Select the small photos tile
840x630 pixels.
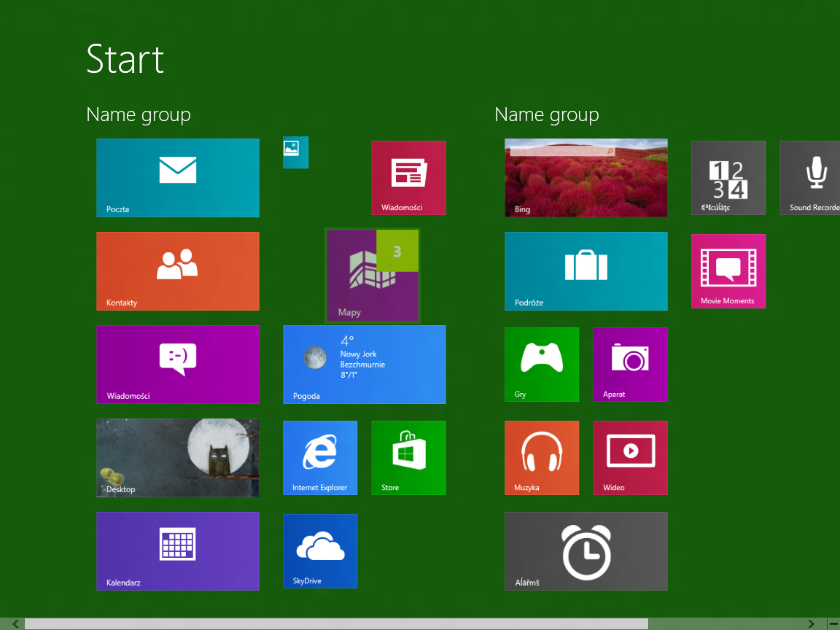(296, 152)
